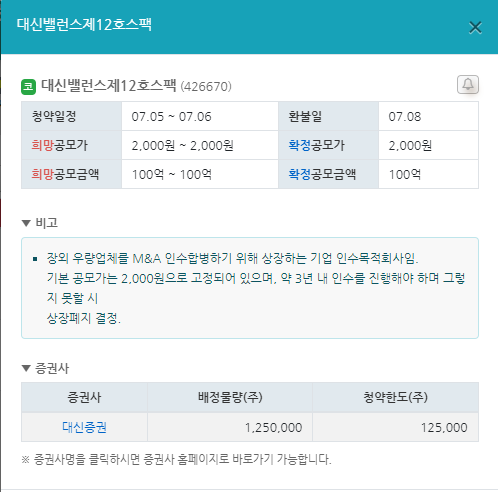Click the allocation quantity 1,250,000
This screenshot has height=492, width=498.
(x=273, y=427)
